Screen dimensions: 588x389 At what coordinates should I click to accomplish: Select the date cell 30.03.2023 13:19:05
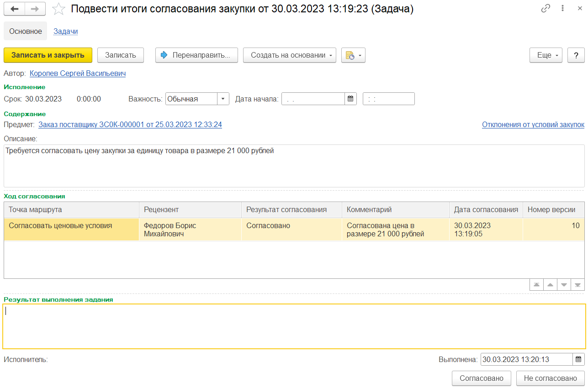pyautogui.click(x=486, y=229)
